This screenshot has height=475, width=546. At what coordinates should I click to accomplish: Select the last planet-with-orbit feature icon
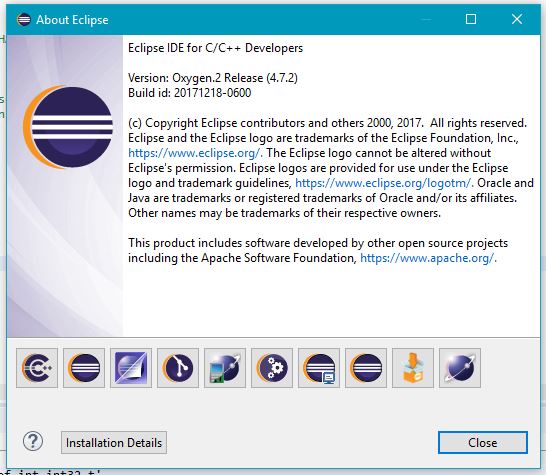click(x=460, y=368)
